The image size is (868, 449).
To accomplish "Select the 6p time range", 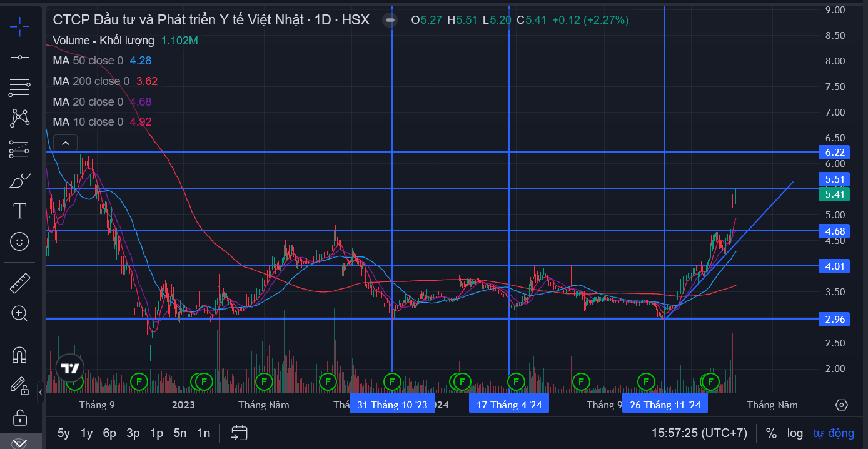I will 109,433.
